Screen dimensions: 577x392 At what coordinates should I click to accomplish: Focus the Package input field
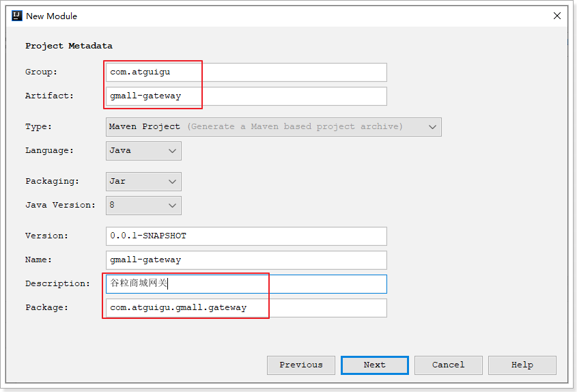[246, 307]
